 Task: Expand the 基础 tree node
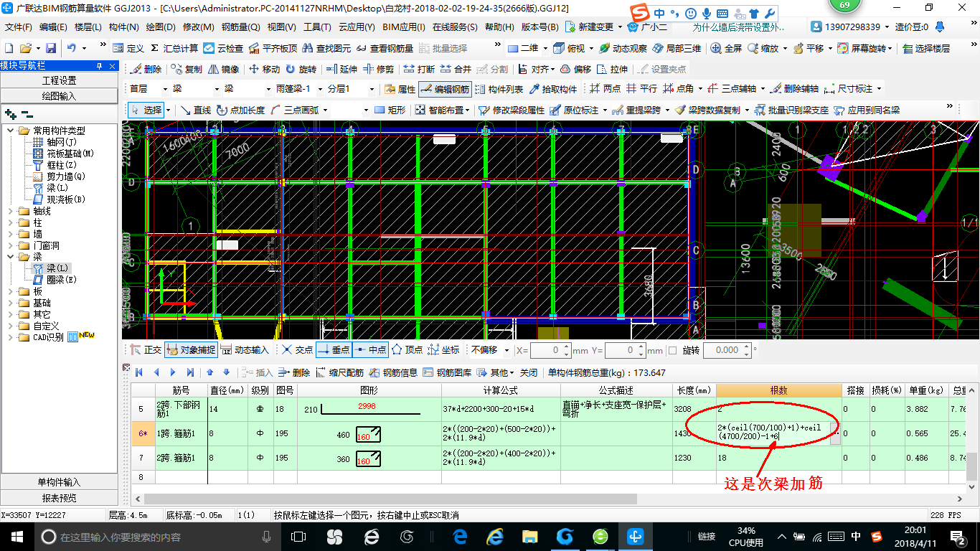click(11, 303)
